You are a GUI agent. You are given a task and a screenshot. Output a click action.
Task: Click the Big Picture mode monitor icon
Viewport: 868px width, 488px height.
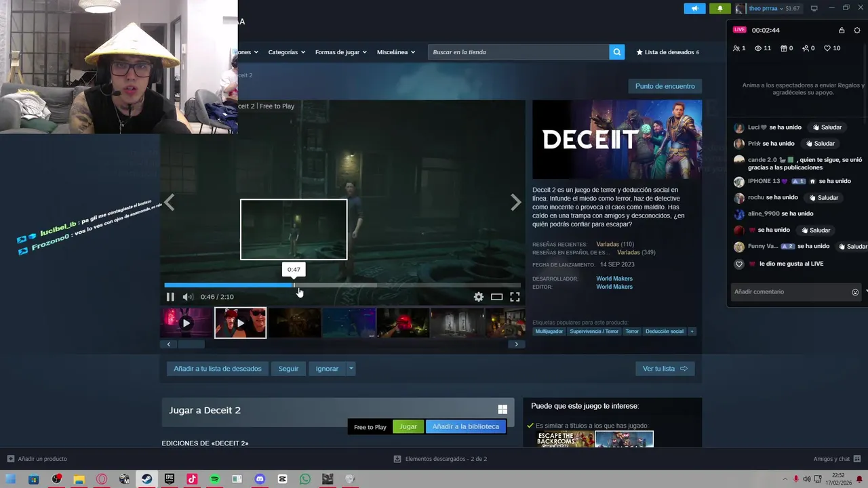pos(814,8)
